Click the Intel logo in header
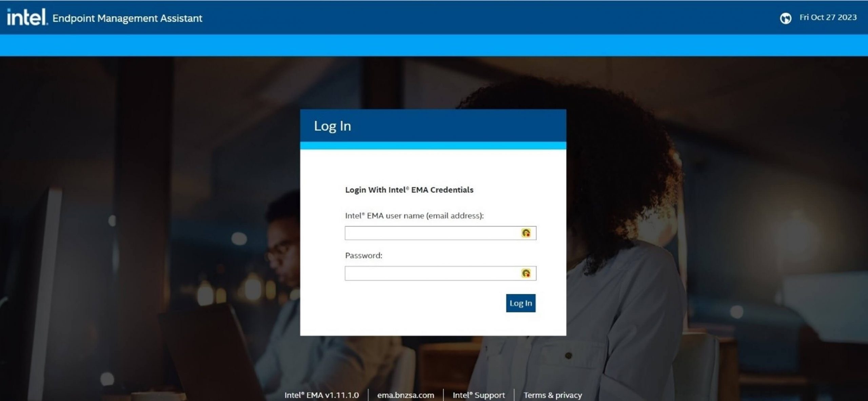The image size is (868, 401). click(27, 17)
